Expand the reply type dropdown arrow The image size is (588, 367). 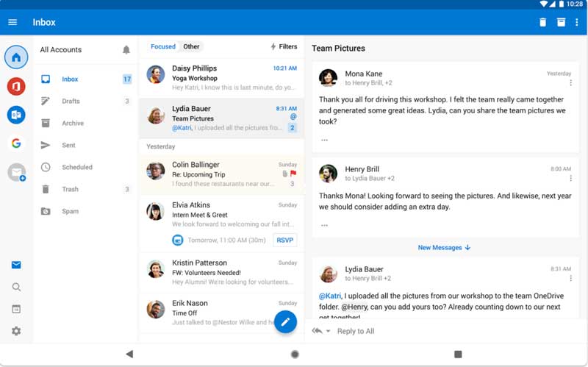point(329,331)
